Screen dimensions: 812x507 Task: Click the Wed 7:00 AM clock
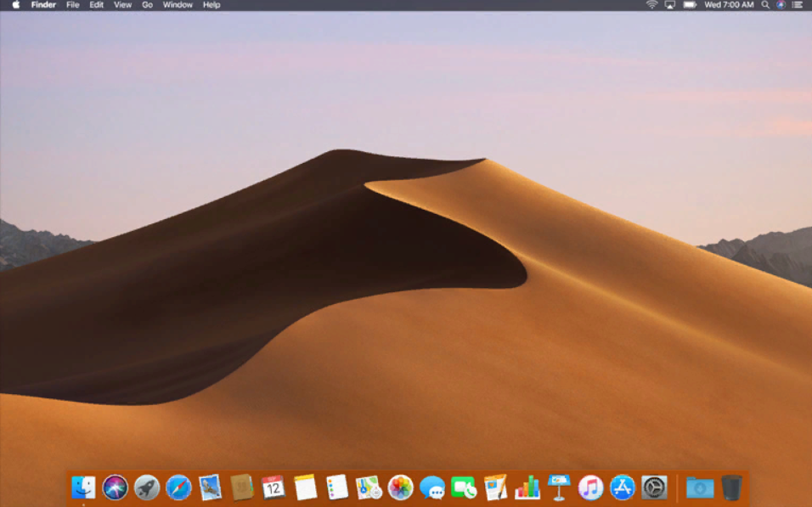point(729,4)
